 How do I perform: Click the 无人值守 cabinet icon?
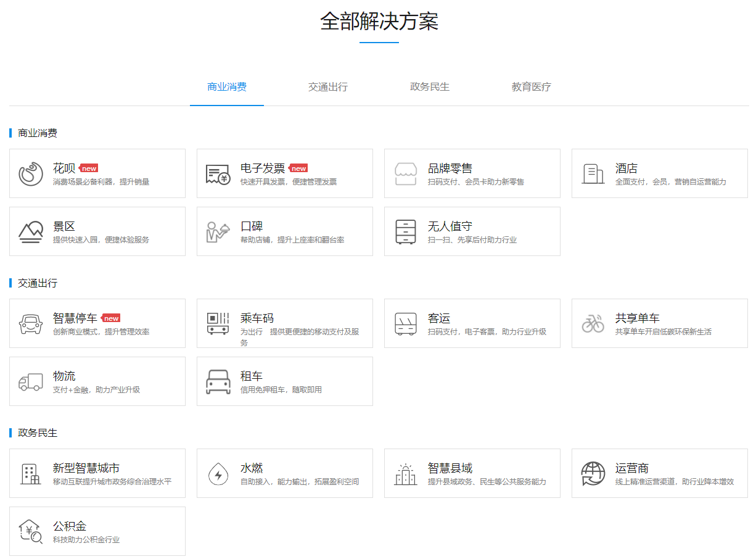(x=406, y=232)
